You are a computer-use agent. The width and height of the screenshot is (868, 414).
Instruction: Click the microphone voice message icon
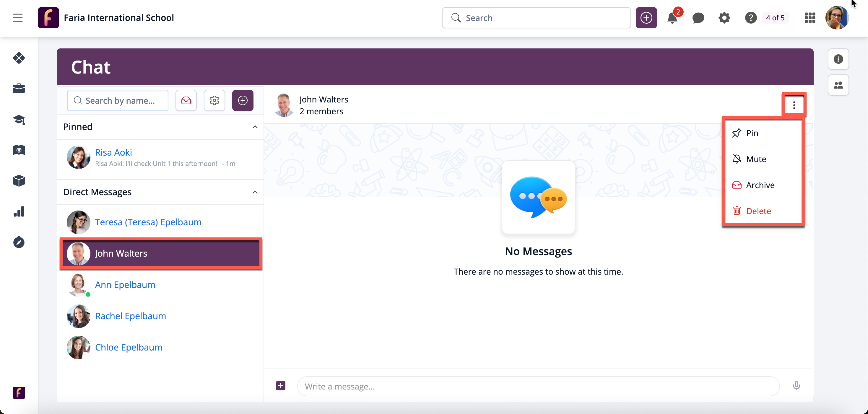click(x=796, y=385)
